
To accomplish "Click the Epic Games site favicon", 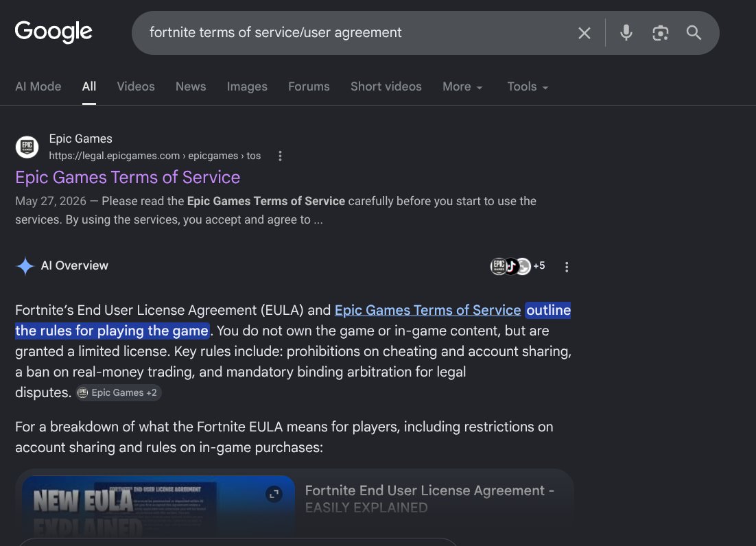I will point(27,147).
